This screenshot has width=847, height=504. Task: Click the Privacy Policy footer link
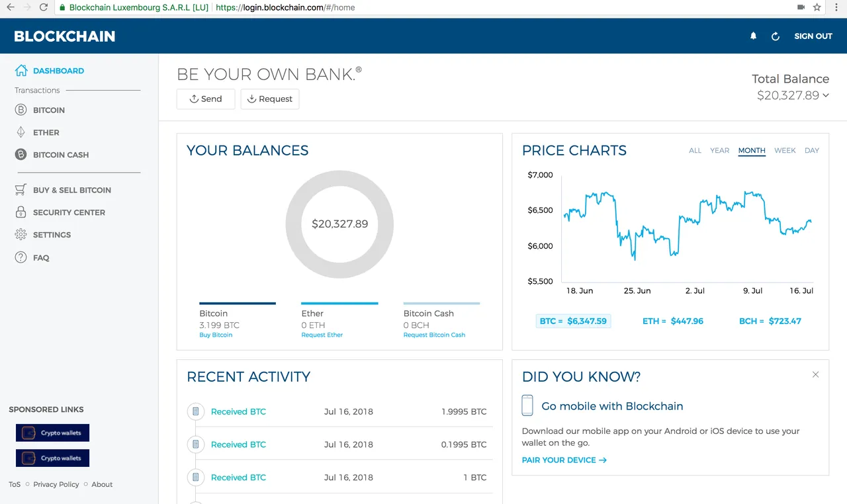56,484
